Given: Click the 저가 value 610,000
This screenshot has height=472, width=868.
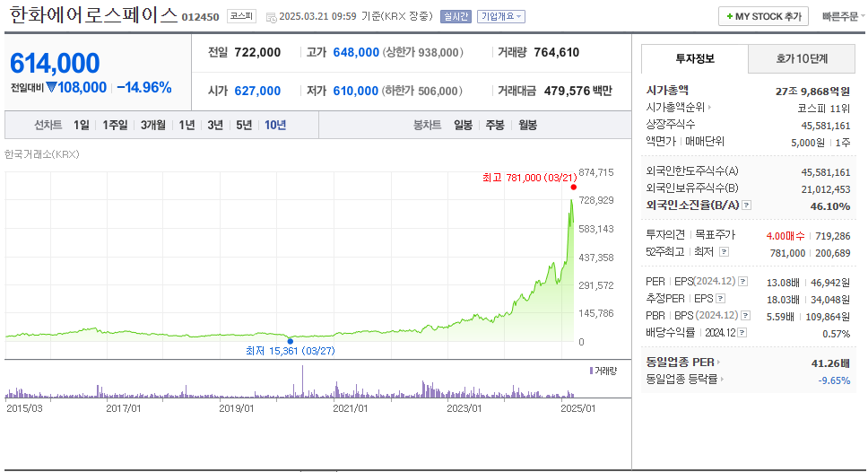Looking at the screenshot, I should (x=355, y=91).
